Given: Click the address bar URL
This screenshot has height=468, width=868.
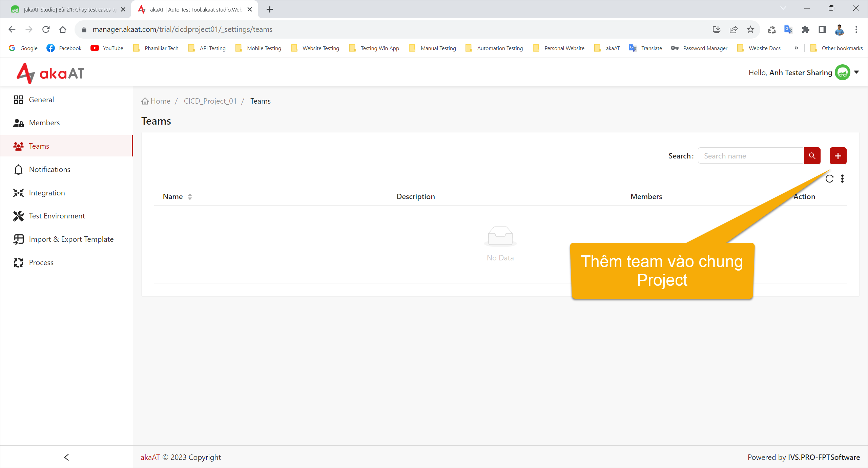Looking at the screenshot, I should pos(182,29).
